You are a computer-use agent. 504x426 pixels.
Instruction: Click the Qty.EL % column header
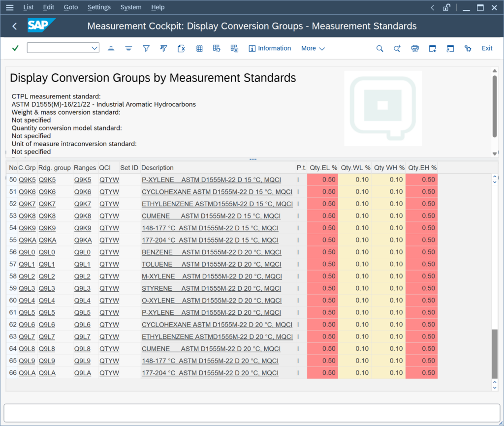point(323,168)
